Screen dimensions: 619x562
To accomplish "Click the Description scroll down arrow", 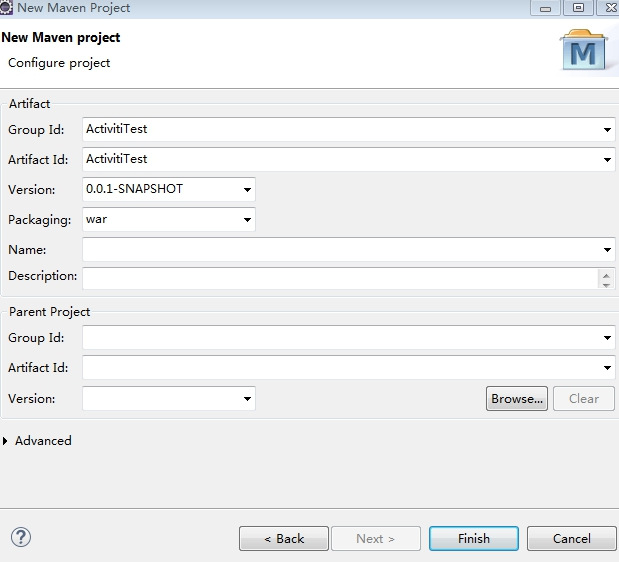I will pos(606,284).
